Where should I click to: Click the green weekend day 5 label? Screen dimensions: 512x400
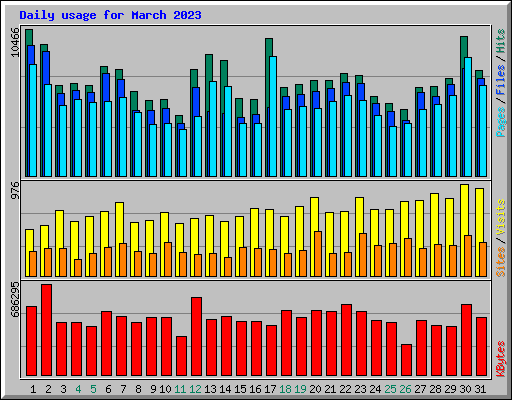tap(93, 389)
